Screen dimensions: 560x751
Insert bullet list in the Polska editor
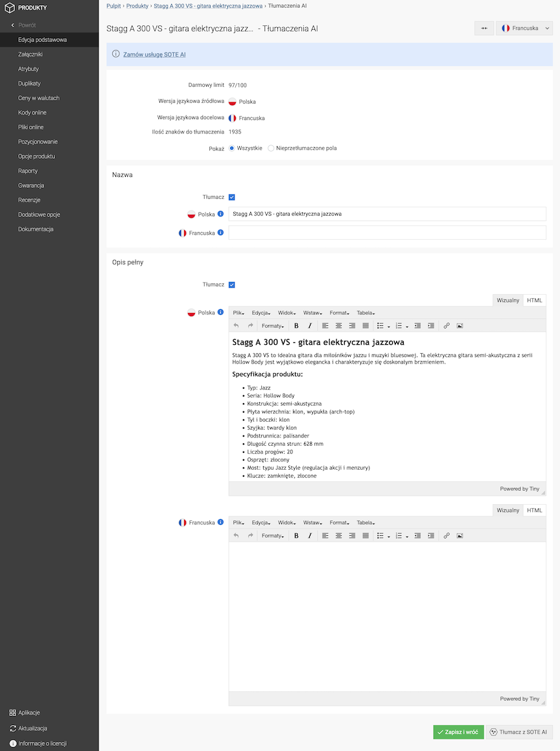point(380,326)
